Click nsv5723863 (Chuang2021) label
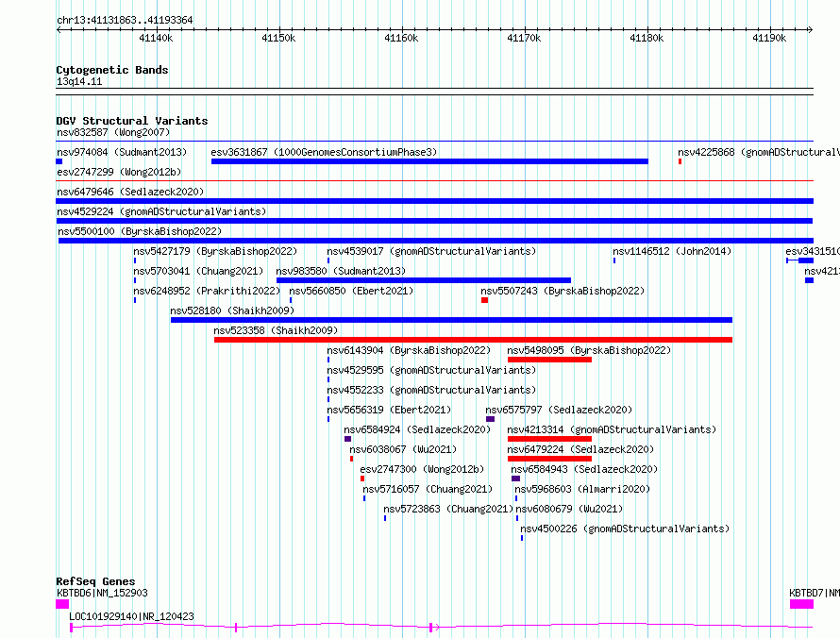The width and height of the screenshot is (840, 638). pyautogui.click(x=448, y=509)
